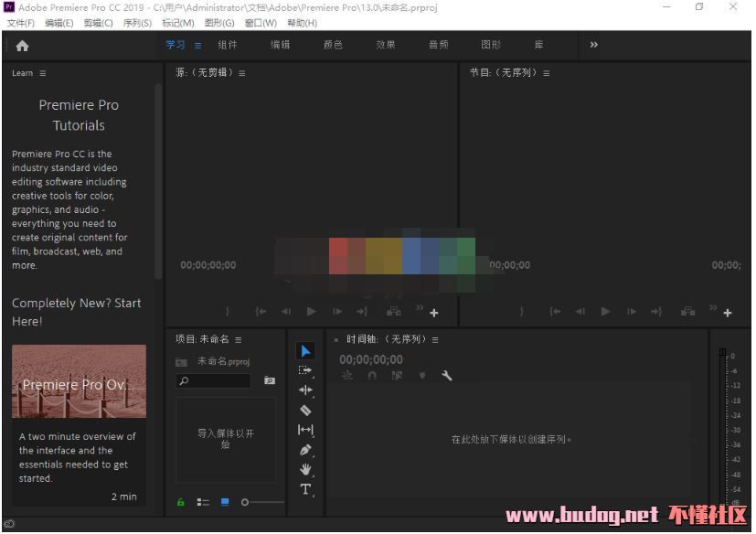Expand overflow workspaces double-arrow menu
756x534 pixels.
[x=594, y=45]
